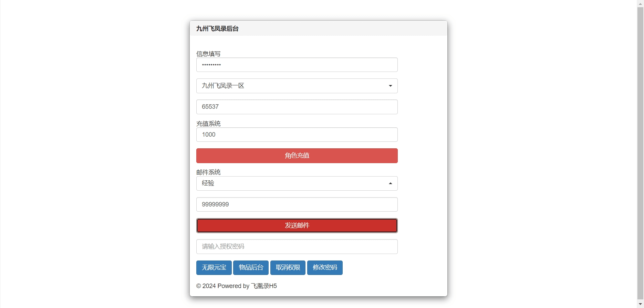644x308 pixels.
Task: Click the 请输入授权密码 authorization password field
Action: (x=297, y=246)
